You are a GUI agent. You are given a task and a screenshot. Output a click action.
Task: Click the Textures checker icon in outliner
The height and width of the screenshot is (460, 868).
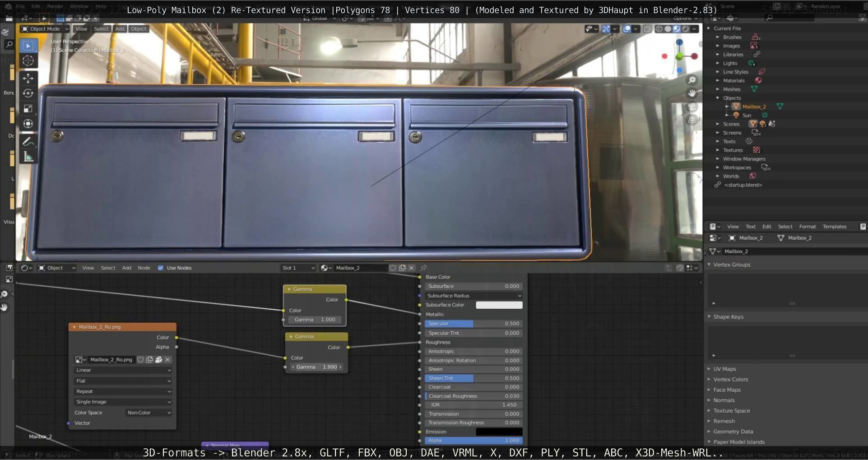tap(757, 150)
